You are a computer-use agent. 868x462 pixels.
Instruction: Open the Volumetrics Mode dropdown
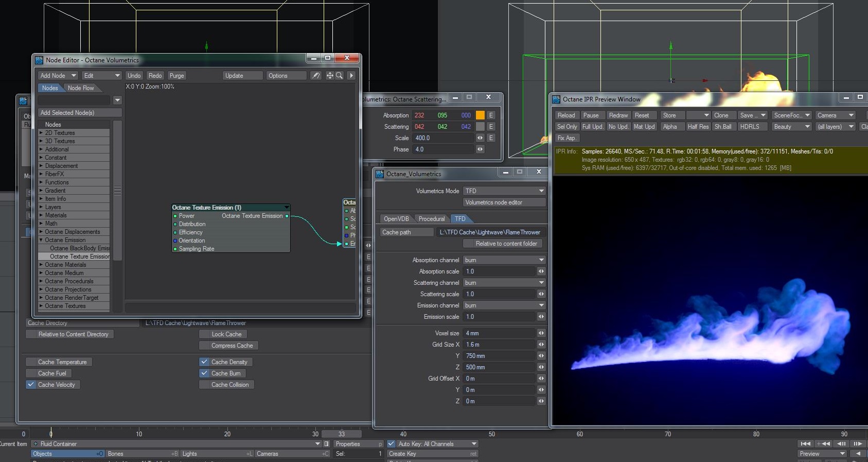[504, 191]
